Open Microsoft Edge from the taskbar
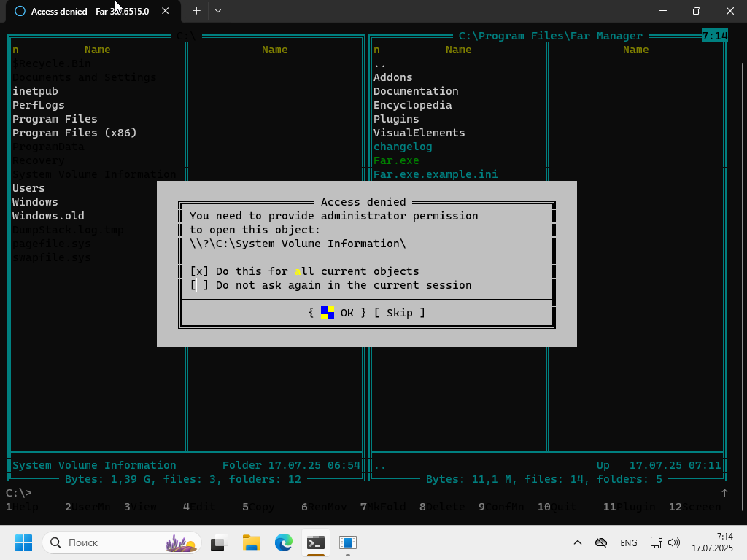The width and height of the screenshot is (747, 560). 284,542
